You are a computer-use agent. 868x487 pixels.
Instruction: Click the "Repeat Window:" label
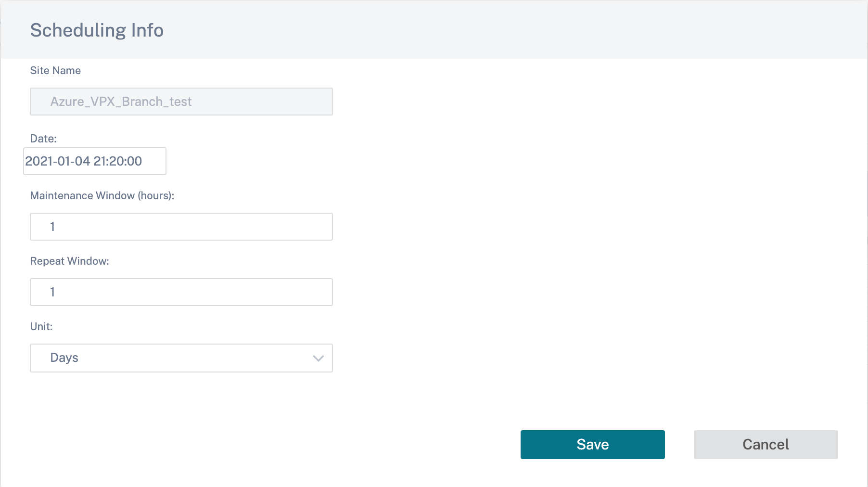(x=69, y=261)
